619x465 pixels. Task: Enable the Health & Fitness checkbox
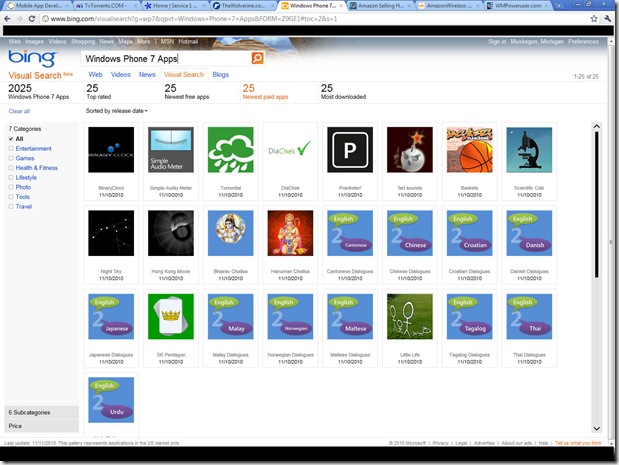click(x=11, y=168)
